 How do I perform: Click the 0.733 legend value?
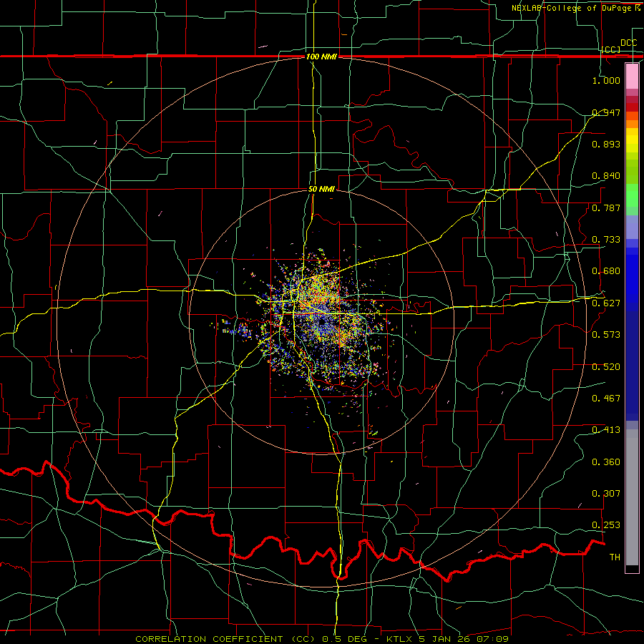pos(606,240)
